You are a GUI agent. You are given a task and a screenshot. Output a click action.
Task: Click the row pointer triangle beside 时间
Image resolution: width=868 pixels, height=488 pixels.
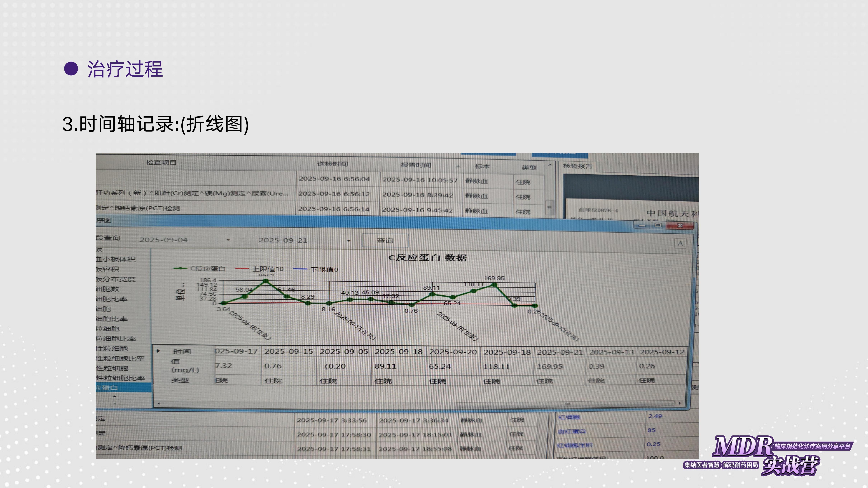(158, 351)
